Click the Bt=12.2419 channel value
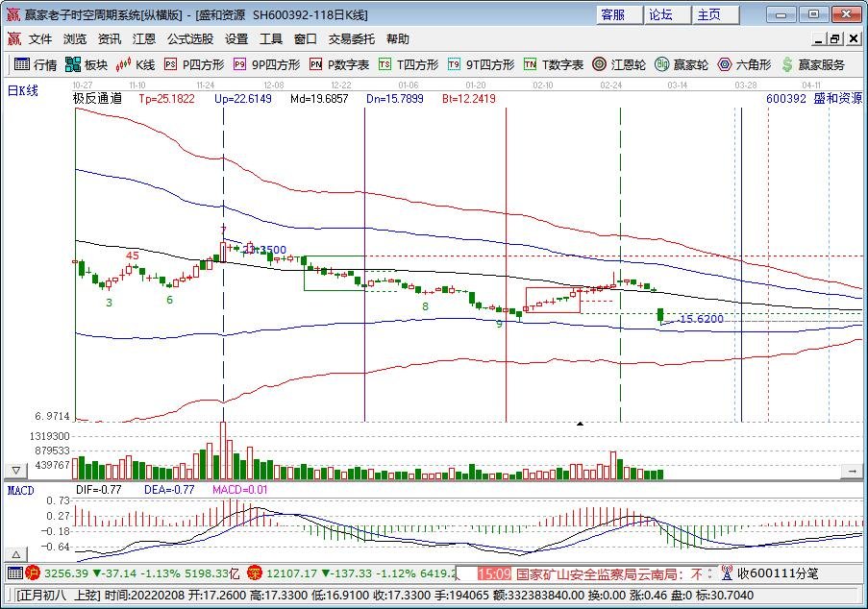Viewport: 868px width, 609px height. coord(469,99)
